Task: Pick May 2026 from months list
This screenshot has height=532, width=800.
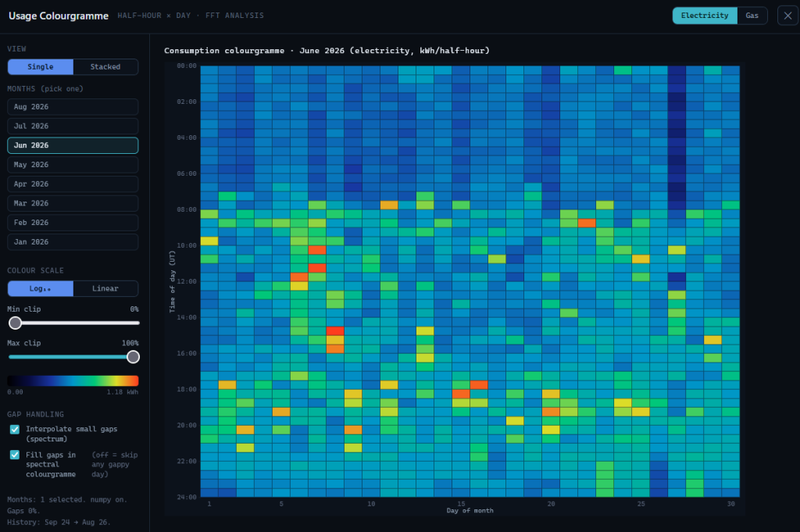Action: pos(73,165)
